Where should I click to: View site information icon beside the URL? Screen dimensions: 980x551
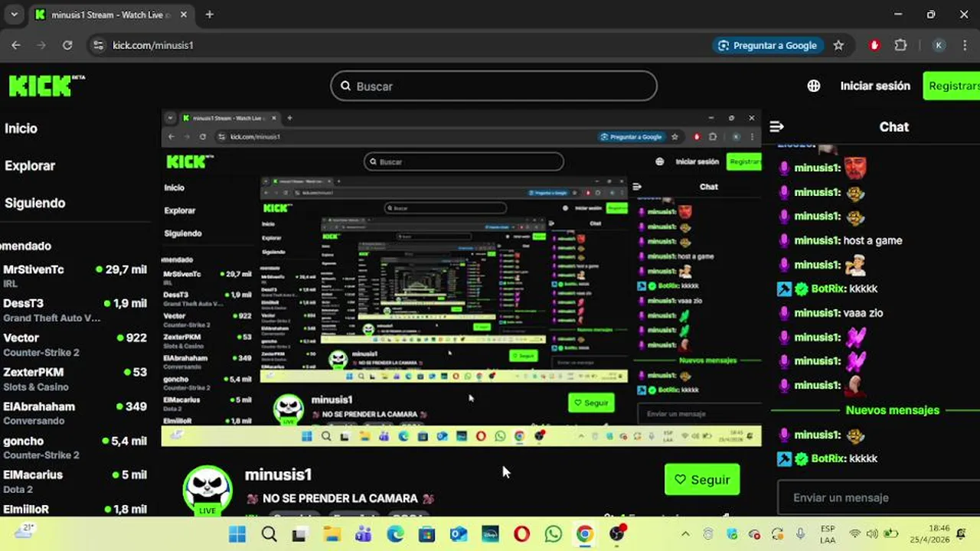(98, 45)
